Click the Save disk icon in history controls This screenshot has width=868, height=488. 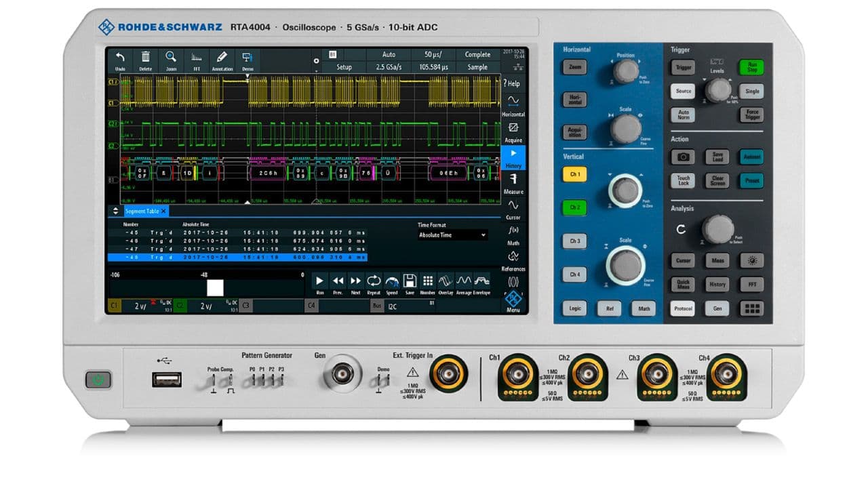(x=410, y=283)
